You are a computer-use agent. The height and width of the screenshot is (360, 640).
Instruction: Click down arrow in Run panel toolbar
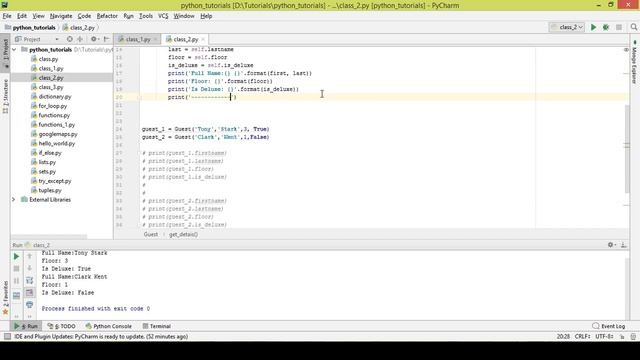coord(29,268)
